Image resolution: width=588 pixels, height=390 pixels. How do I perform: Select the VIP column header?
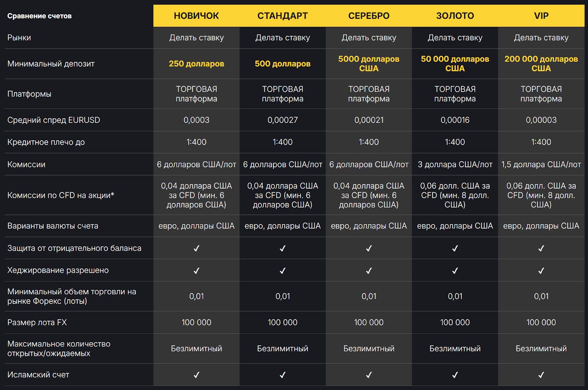coord(541,16)
